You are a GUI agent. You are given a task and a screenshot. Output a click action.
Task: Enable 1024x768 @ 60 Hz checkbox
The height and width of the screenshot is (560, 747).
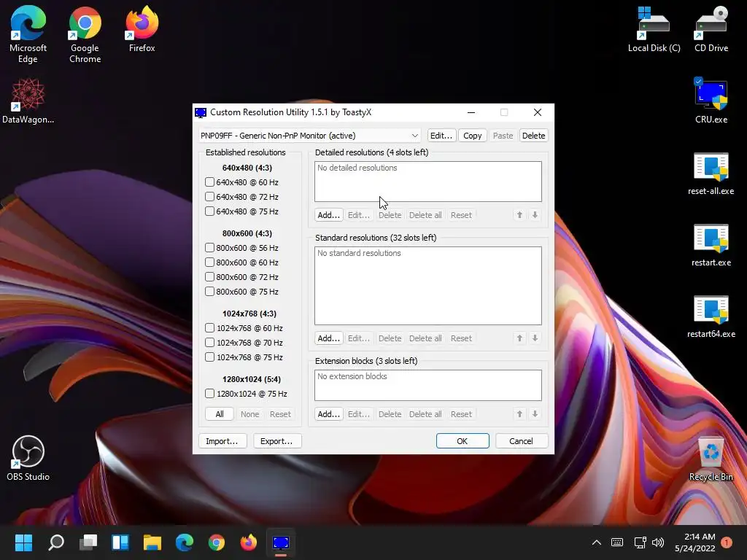pos(209,328)
